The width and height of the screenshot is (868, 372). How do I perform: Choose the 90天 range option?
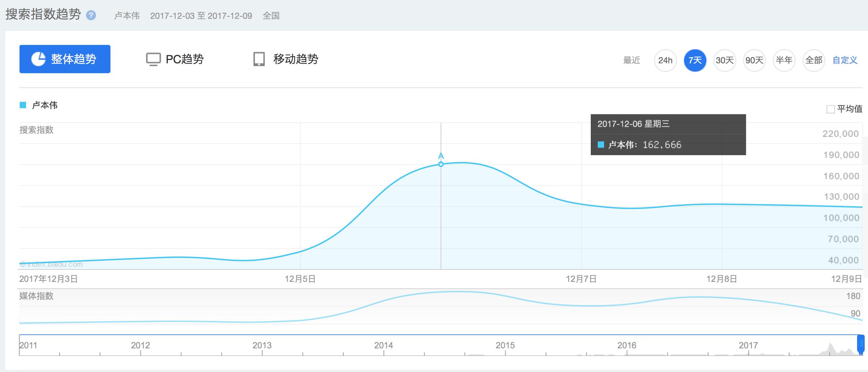tap(754, 60)
